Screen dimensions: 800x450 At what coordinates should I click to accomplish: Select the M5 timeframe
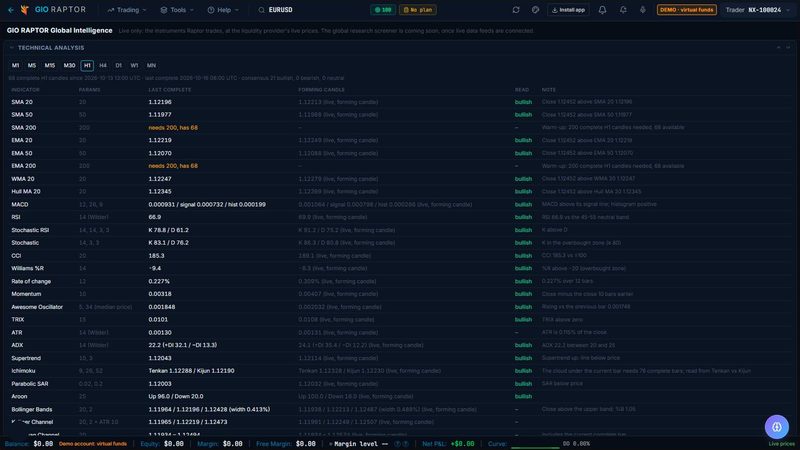point(32,65)
